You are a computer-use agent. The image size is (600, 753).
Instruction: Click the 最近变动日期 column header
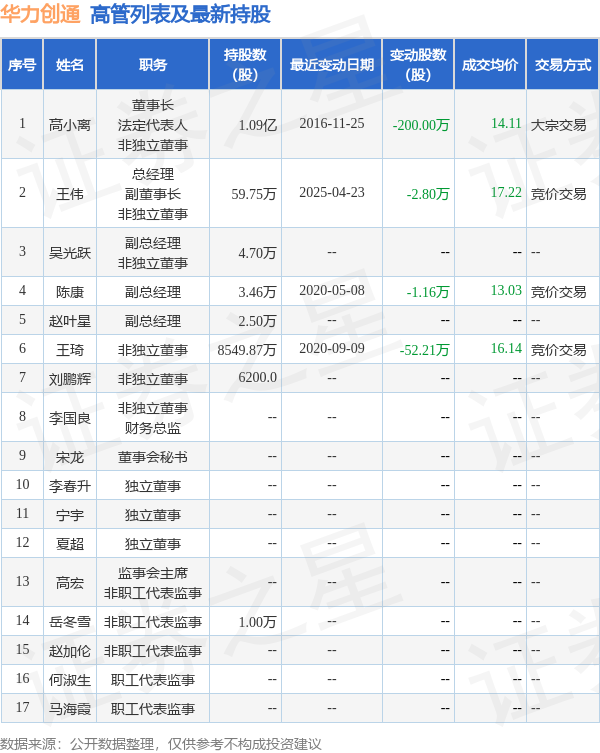click(332, 64)
